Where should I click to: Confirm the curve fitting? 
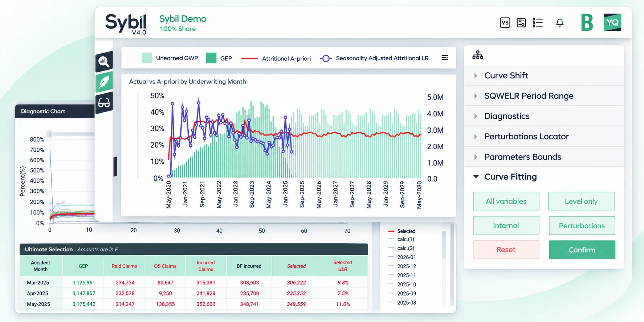click(582, 250)
